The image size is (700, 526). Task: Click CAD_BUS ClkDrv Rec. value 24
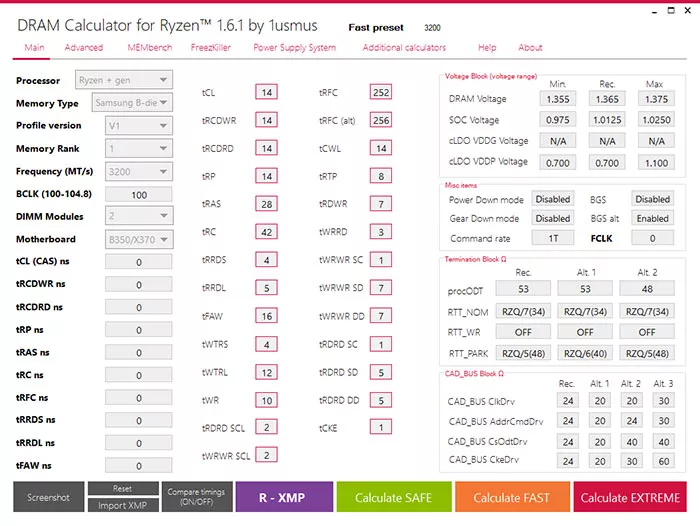click(x=568, y=401)
